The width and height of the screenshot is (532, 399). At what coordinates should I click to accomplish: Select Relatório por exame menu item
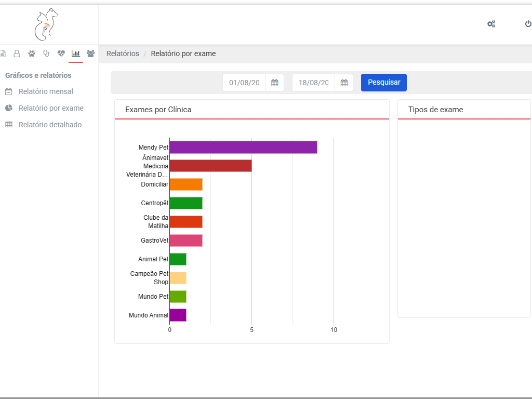click(51, 108)
